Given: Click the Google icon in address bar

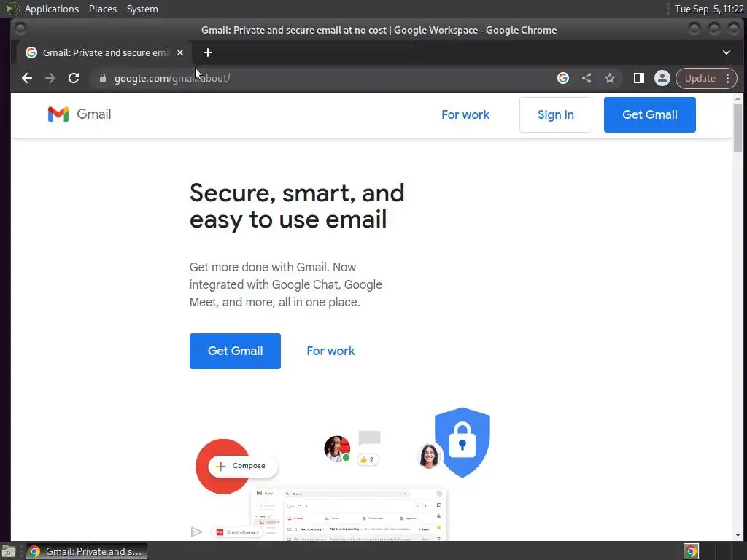Looking at the screenshot, I should coord(563,78).
